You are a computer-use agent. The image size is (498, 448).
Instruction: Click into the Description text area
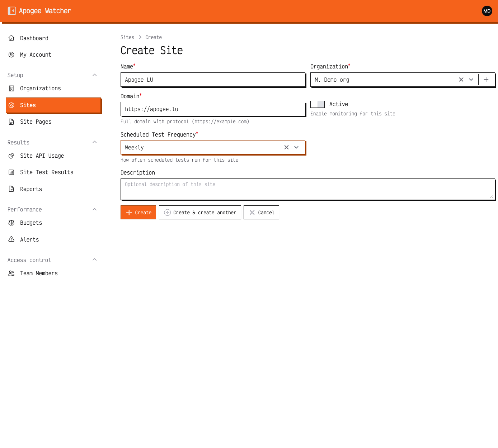[308, 189]
